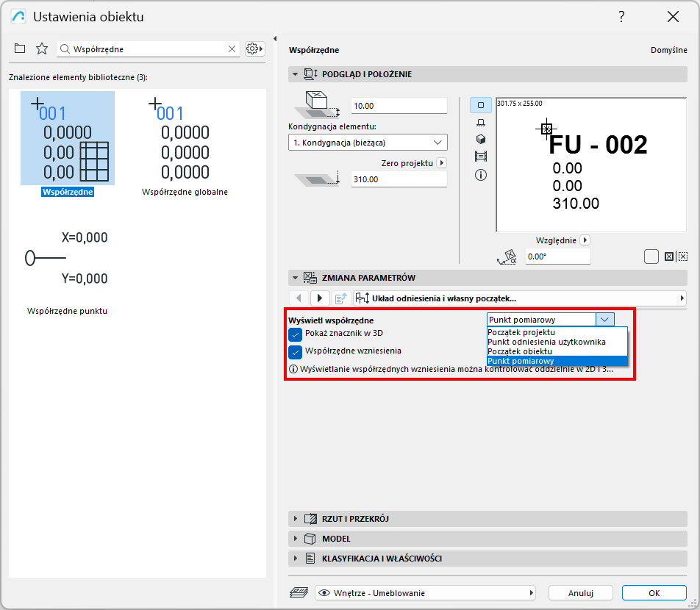The height and width of the screenshot is (610, 700).
Task: Click the parameter page up icon
Action: [341, 298]
